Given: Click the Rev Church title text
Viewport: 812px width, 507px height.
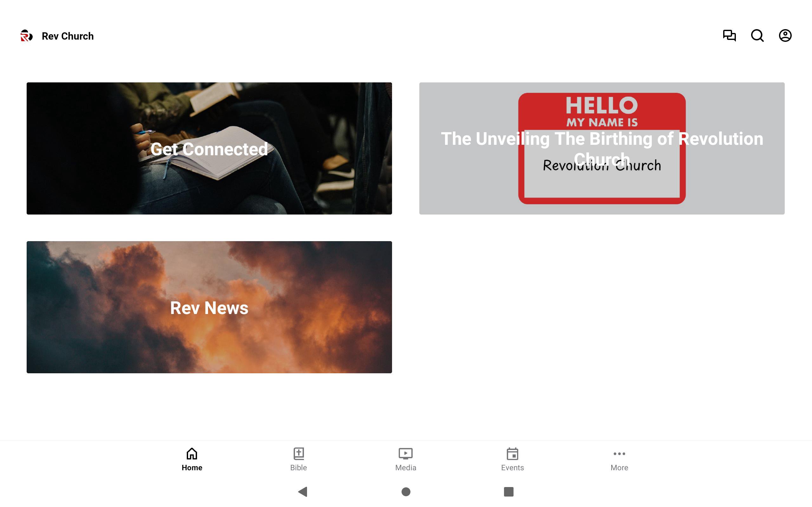Looking at the screenshot, I should point(68,36).
